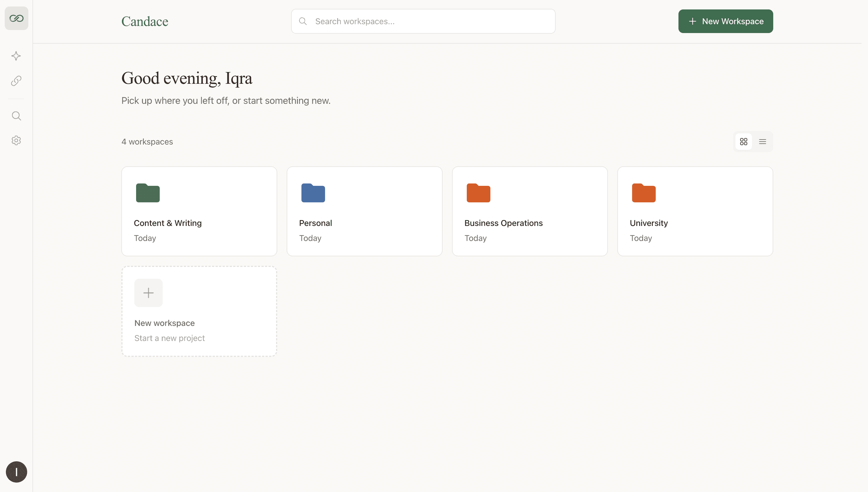Open search using sidebar magnifier icon
This screenshot has width=868, height=492.
coord(16,116)
